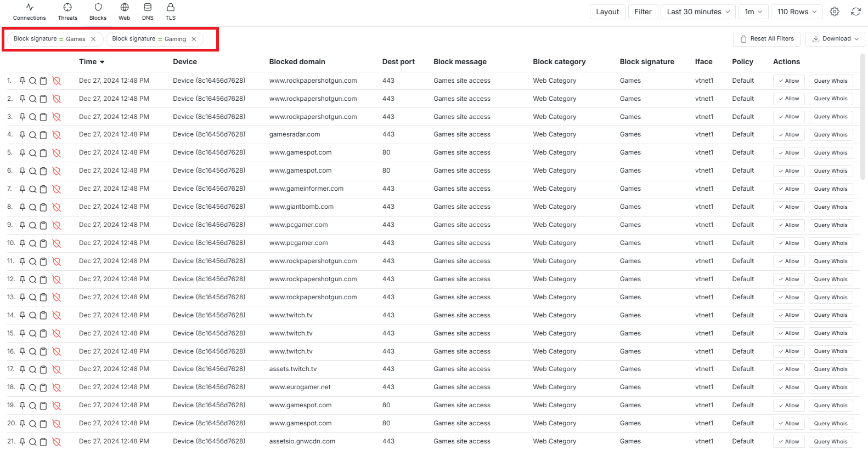Open the 1m interval dropdown
The image size is (868, 450).
coord(753,12)
